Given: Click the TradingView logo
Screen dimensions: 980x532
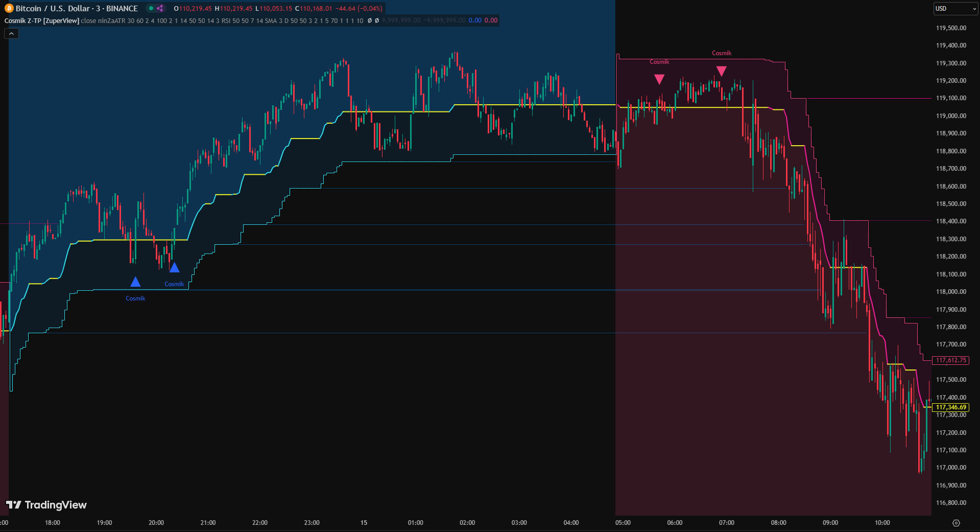Looking at the screenshot, I should 46,505.
